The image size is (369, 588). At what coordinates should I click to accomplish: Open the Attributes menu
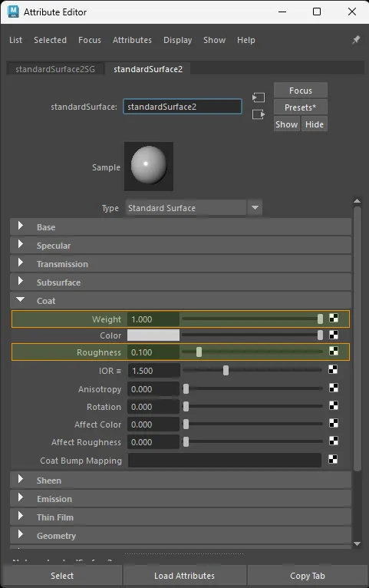(x=132, y=40)
